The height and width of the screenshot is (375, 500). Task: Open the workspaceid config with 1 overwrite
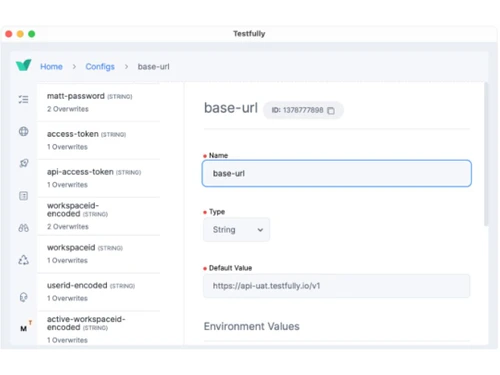tap(99, 254)
